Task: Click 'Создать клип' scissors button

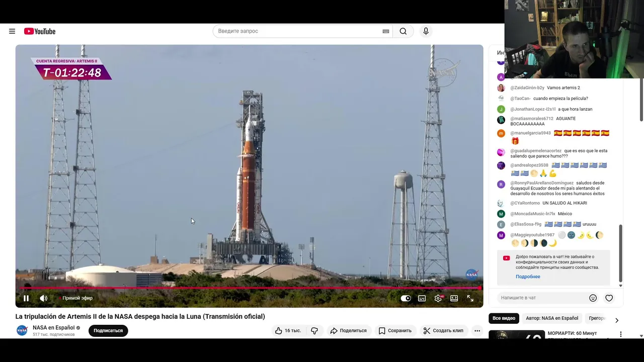Action: 443,330
